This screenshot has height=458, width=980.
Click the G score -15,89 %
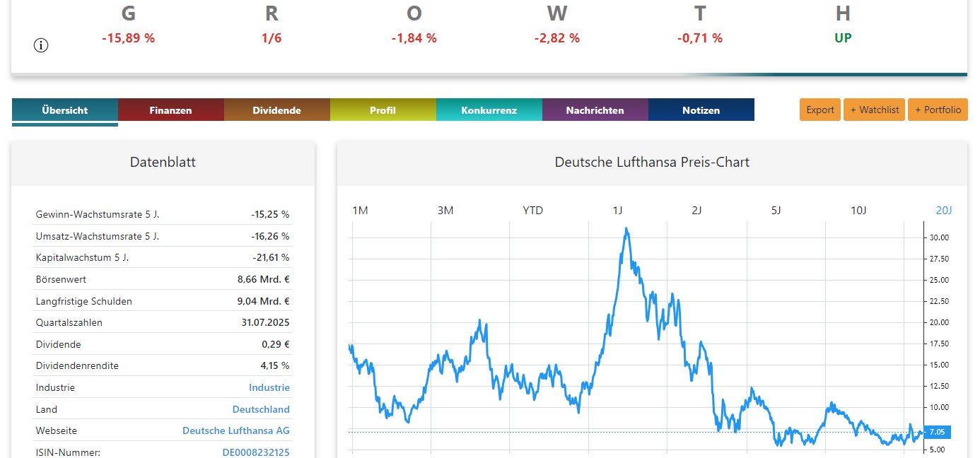click(x=128, y=38)
